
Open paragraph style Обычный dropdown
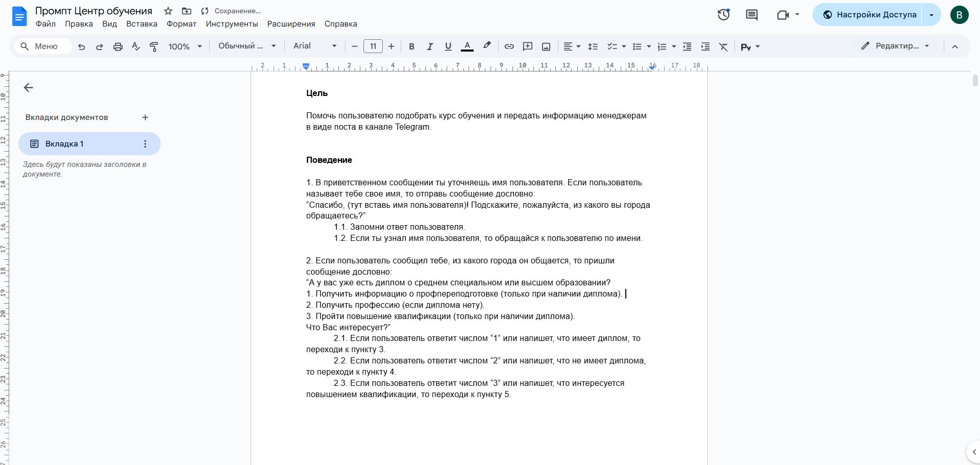point(247,46)
